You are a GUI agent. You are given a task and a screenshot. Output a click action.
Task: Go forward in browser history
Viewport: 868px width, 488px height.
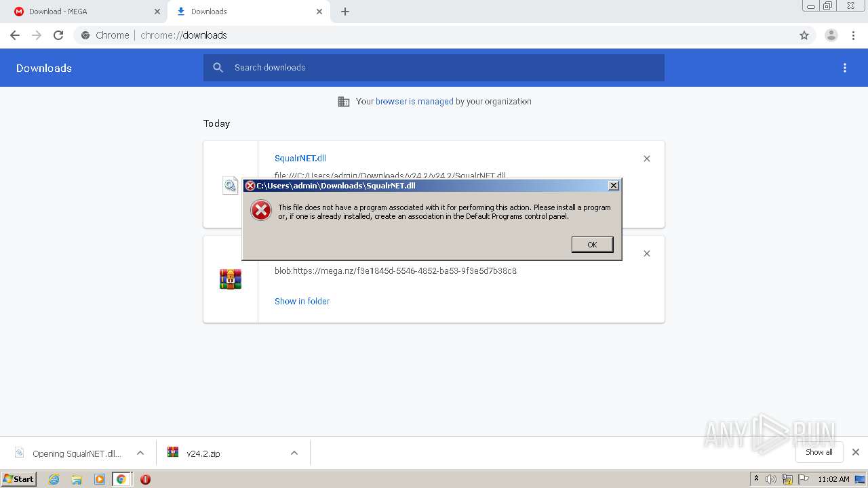(x=37, y=35)
